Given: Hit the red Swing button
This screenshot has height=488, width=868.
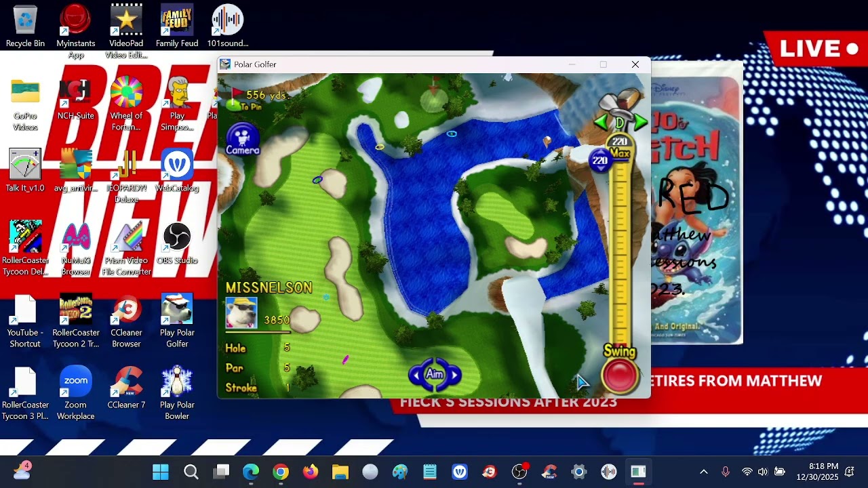Looking at the screenshot, I should 619,376.
